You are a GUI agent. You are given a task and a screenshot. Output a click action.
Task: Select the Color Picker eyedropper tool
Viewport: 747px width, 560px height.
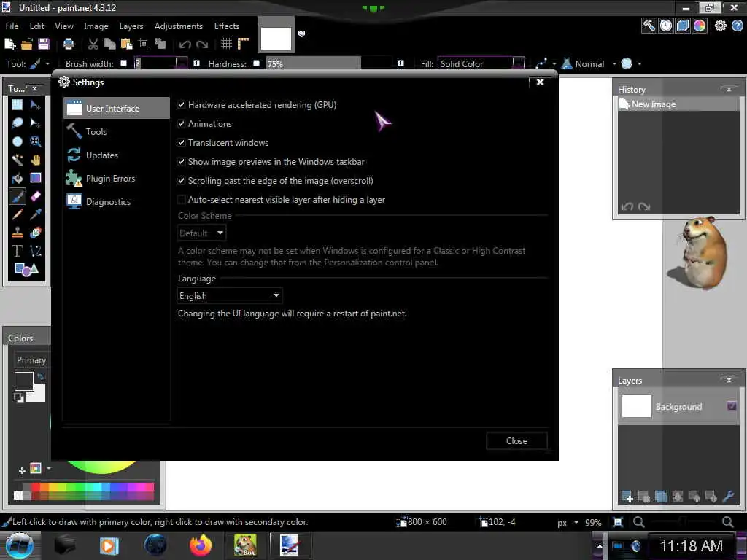35,214
